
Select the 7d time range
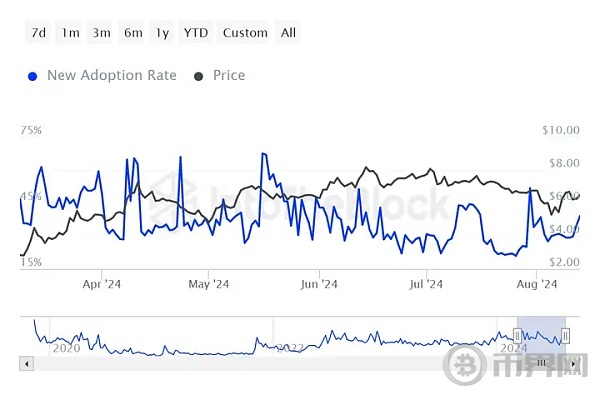click(38, 33)
